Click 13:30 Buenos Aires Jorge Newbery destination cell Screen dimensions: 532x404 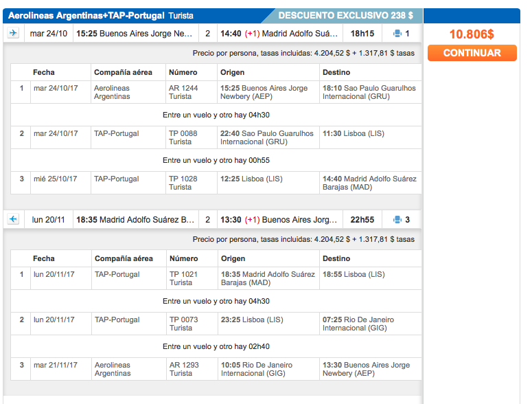tap(370, 369)
